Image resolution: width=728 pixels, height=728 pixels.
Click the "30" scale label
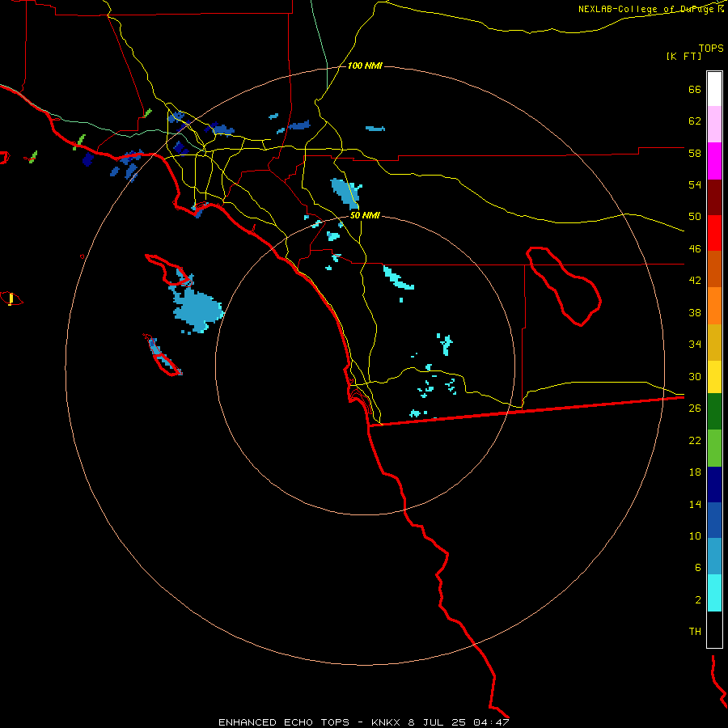(x=695, y=376)
